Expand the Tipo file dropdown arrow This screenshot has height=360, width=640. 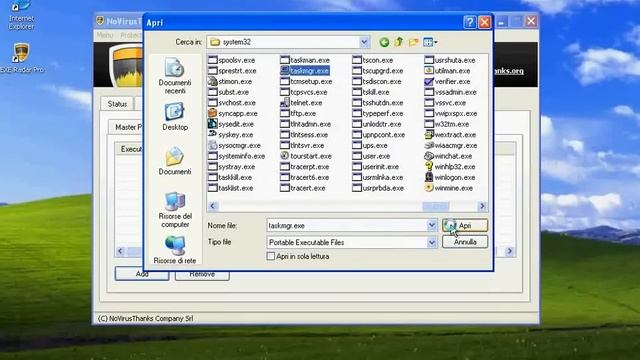point(432,242)
